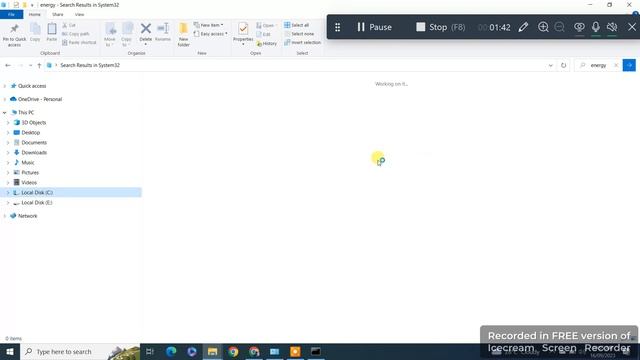The height and width of the screenshot is (360, 640).
Task: Select Network in navigation pane
Action: (x=27, y=216)
